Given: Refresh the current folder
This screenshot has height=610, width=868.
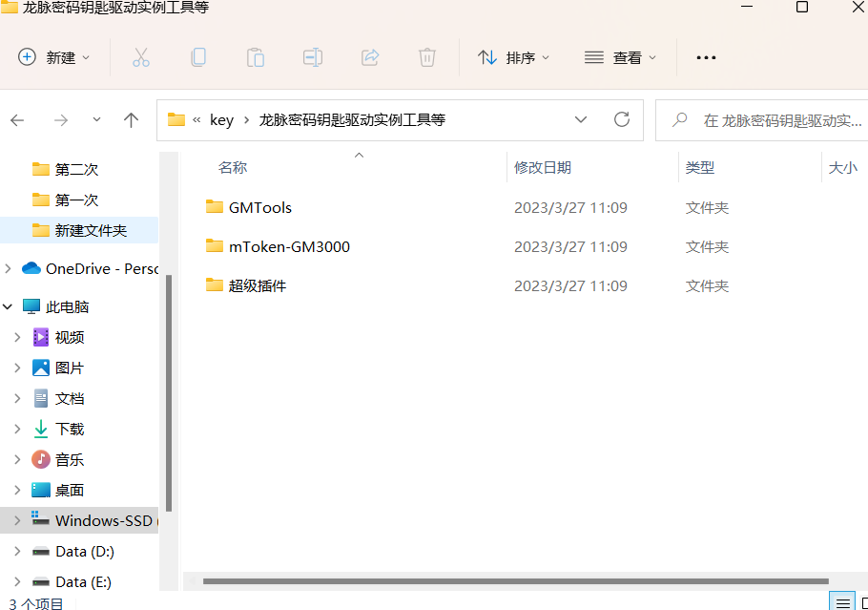Looking at the screenshot, I should (x=622, y=119).
